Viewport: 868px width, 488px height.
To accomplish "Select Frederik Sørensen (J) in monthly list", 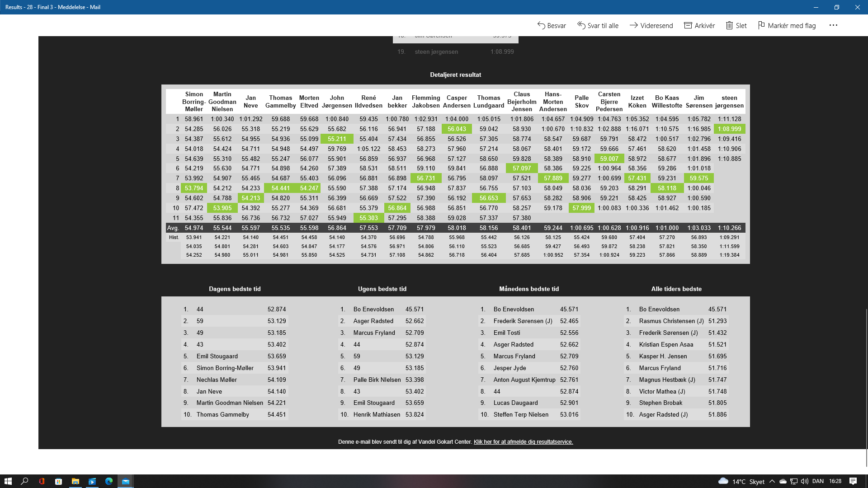I will (x=523, y=321).
